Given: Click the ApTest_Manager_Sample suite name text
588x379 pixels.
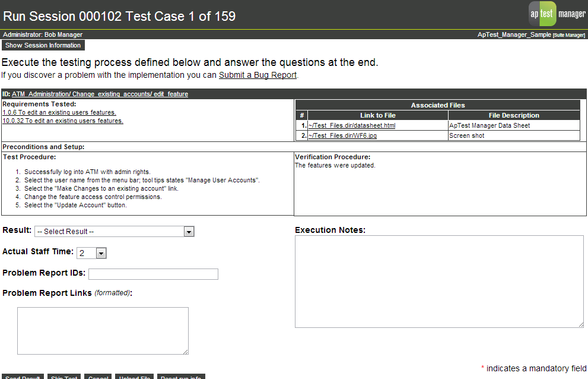Looking at the screenshot, I should click(514, 34).
